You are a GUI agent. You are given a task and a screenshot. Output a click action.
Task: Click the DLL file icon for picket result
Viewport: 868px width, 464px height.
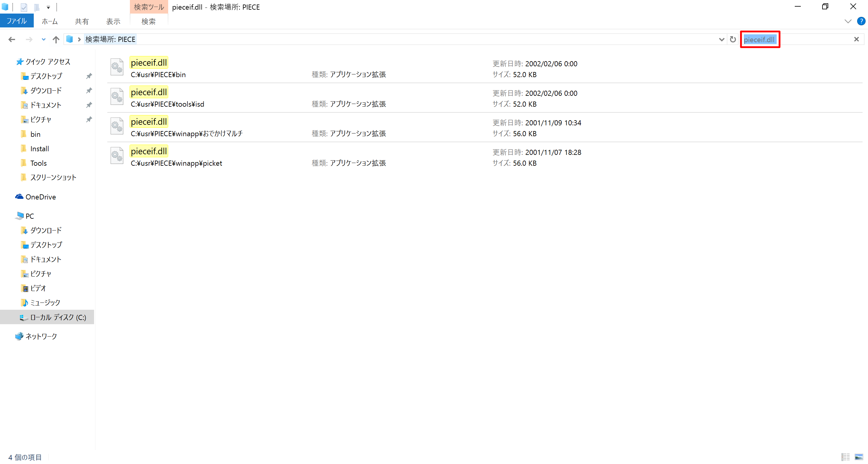pyautogui.click(x=117, y=156)
